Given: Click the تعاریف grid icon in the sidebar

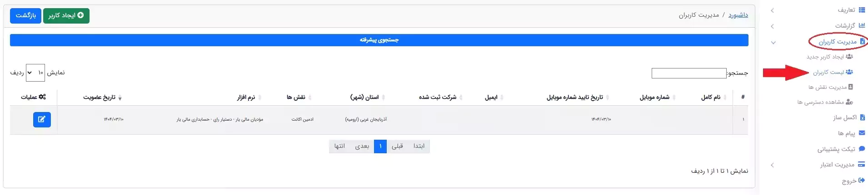Looking at the screenshot, I should coord(862,10).
